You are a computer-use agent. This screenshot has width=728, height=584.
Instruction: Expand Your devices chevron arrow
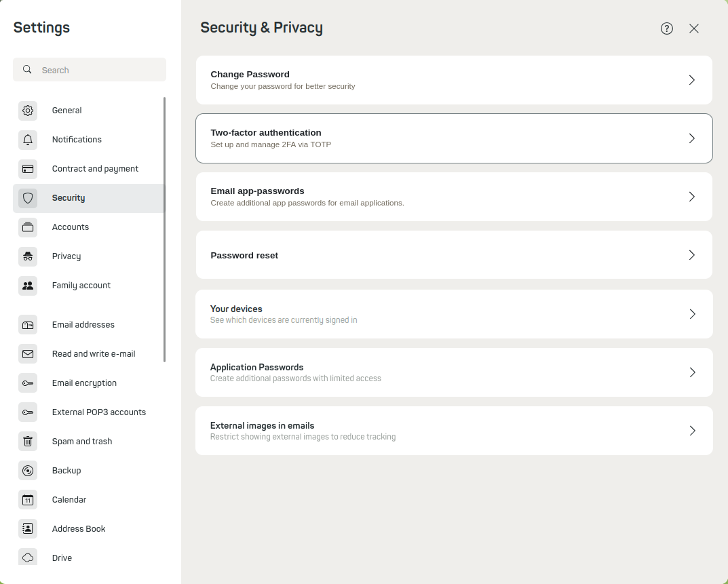point(692,314)
